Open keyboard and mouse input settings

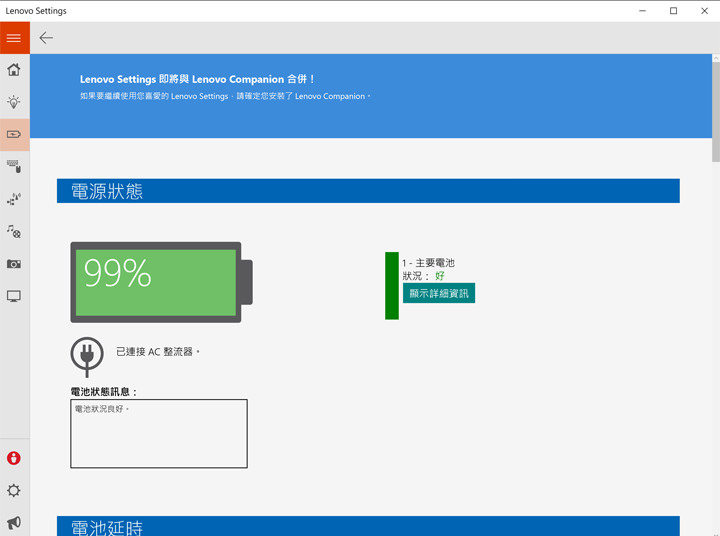[x=14, y=166]
